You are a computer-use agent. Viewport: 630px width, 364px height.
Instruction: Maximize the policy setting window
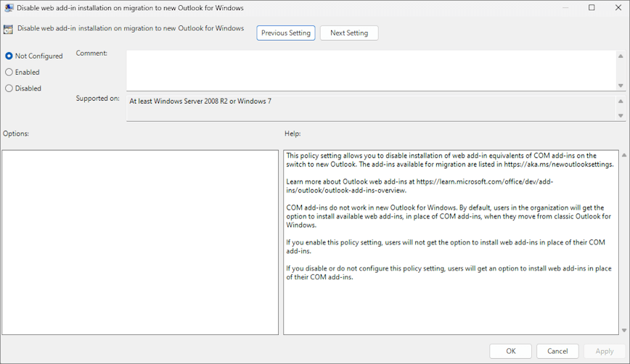click(592, 8)
